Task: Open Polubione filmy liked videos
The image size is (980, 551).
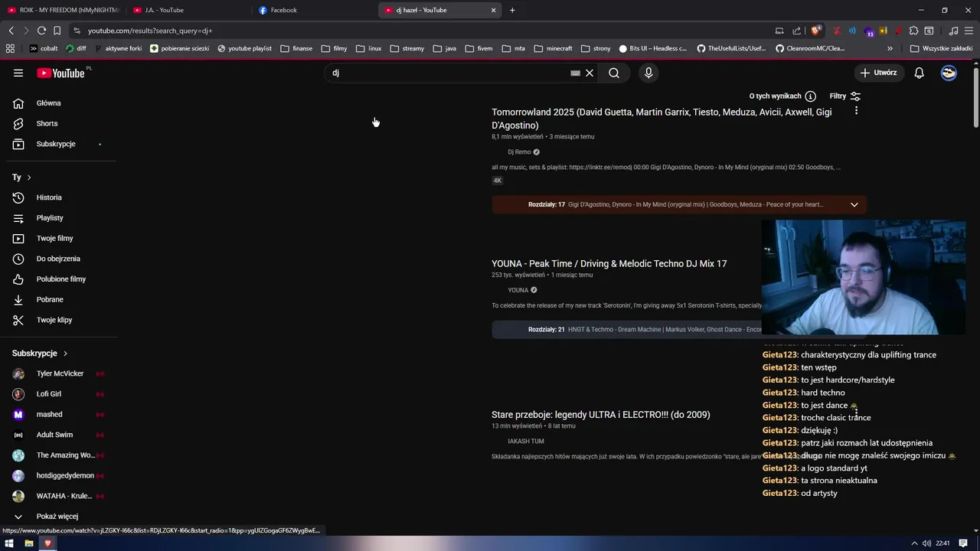Action: [x=61, y=279]
